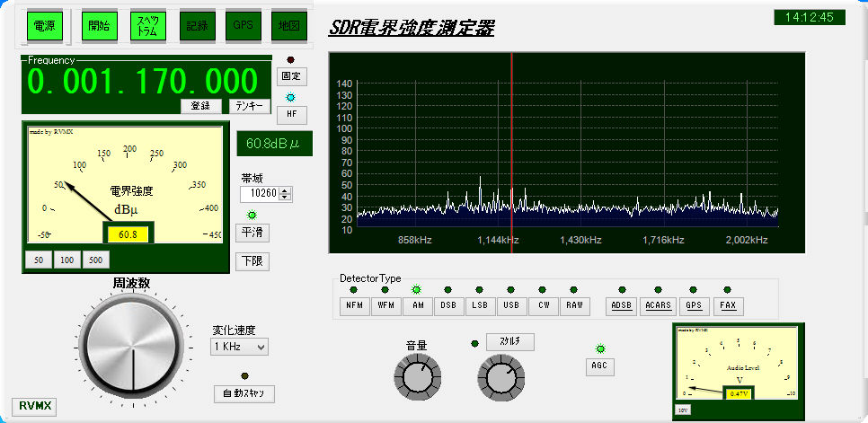Click the GPS button in top toolbar
The image size is (868, 423).
tap(243, 26)
